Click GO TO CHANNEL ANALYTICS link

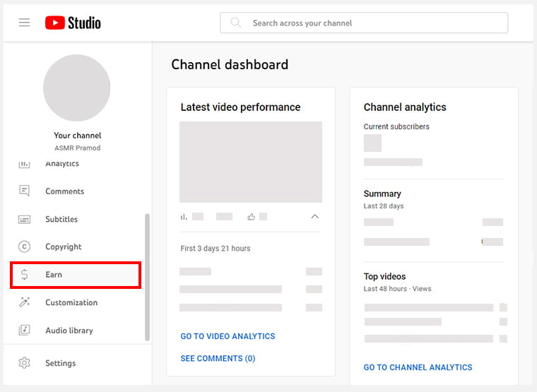418,367
